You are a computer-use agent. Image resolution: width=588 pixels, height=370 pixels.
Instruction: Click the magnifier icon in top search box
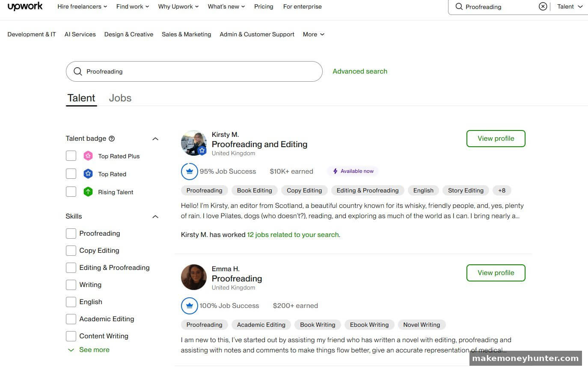coord(459,7)
